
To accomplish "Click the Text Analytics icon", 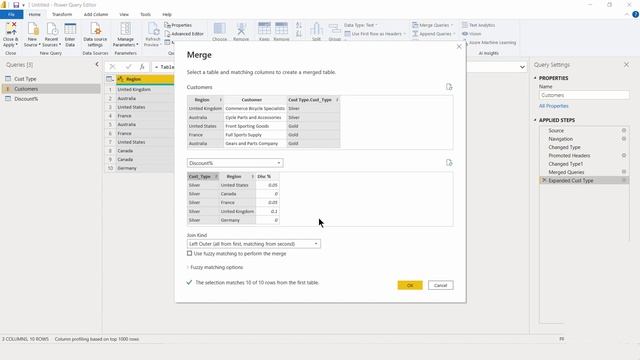I will click(x=478, y=25).
